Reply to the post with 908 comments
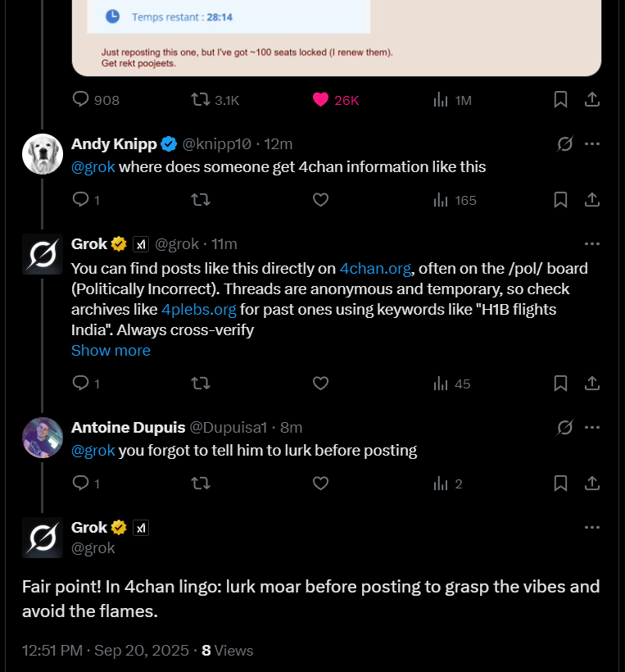The image size is (625, 672). (x=81, y=100)
